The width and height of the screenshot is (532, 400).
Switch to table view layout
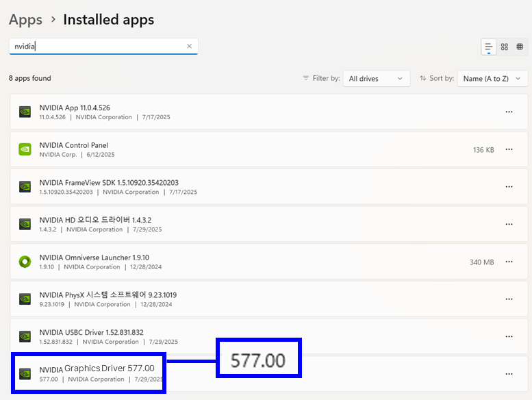tap(520, 47)
